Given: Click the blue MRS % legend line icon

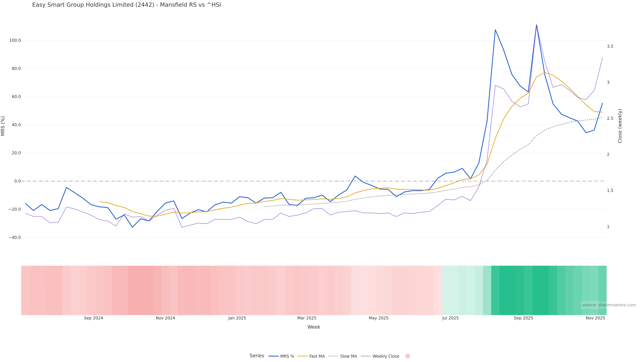Looking at the screenshot, I should pyautogui.click(x=274, y=356).
